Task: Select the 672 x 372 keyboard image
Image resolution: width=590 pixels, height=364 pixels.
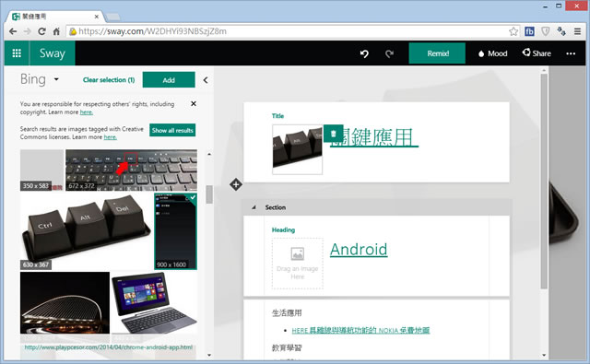Action: (x=131, y=170)
